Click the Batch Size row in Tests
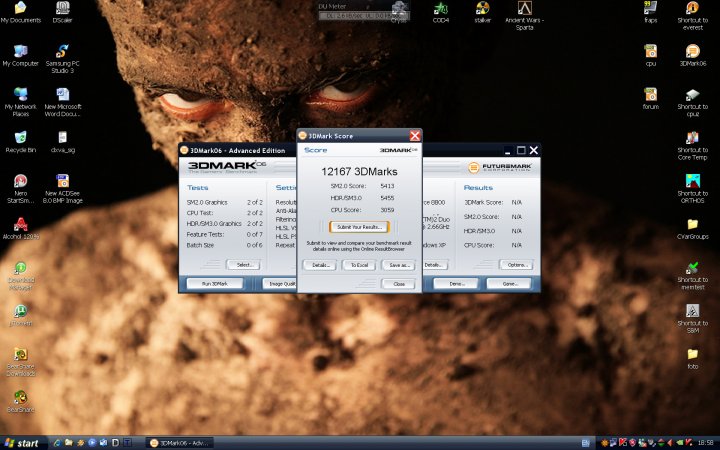This screenshot has width=720, height=450. (225, 245)
